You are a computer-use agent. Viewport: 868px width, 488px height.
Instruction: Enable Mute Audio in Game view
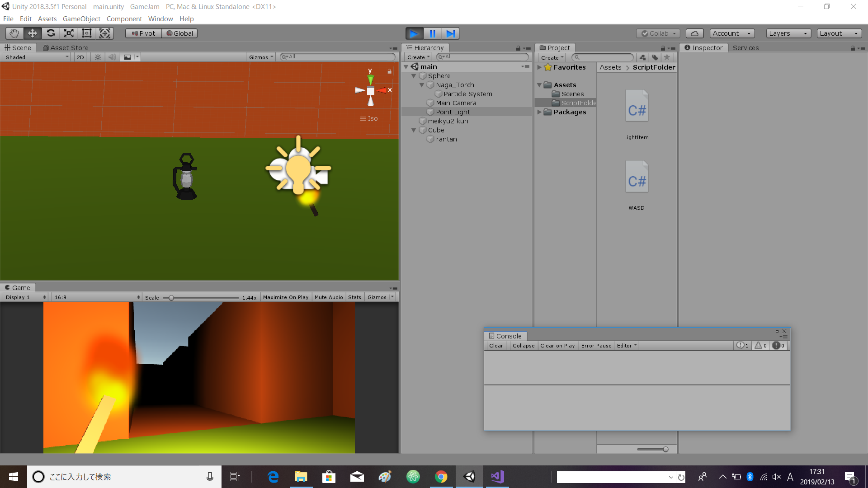tap(329, 297)
